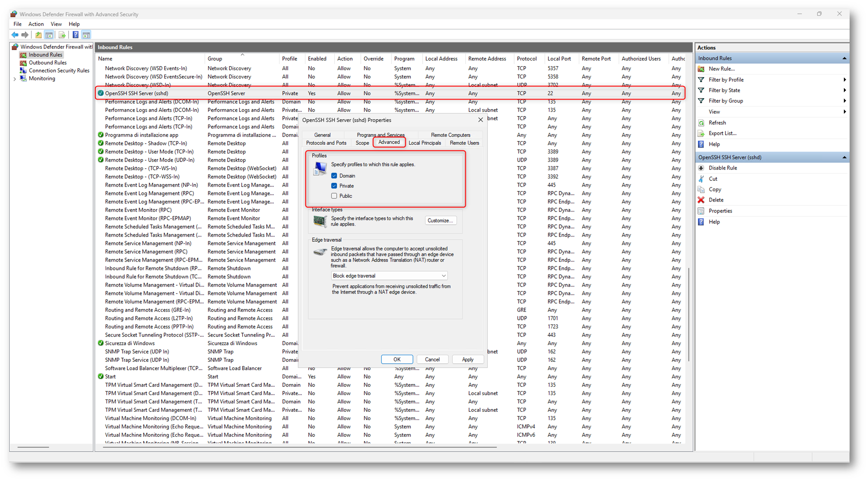Sort by the Local Port column header
Viewport: 868px width, 481px height.
[x=561, y=59]
